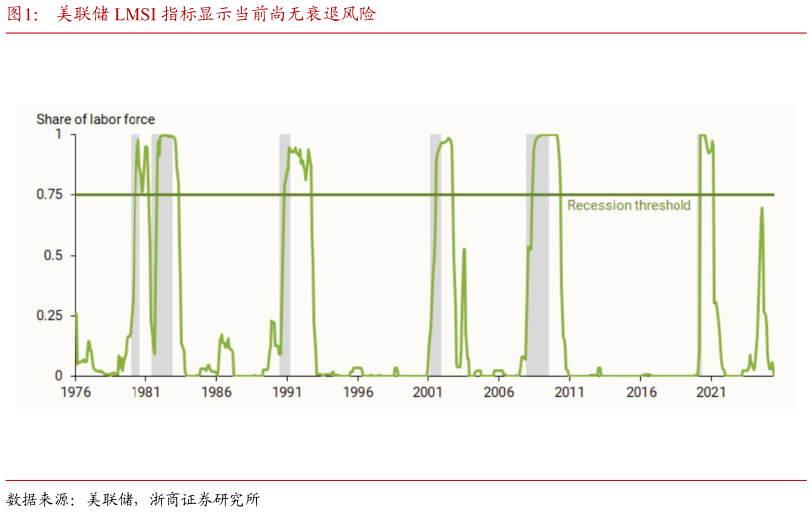
Task: Click the 1996 x-axis year label
Action: pos(358,392)
